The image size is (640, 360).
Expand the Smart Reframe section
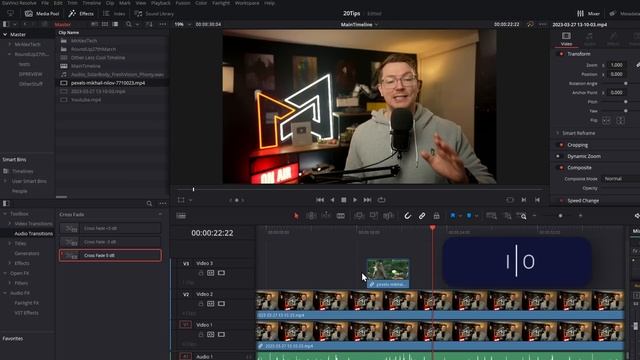click(x=558, y=133)
